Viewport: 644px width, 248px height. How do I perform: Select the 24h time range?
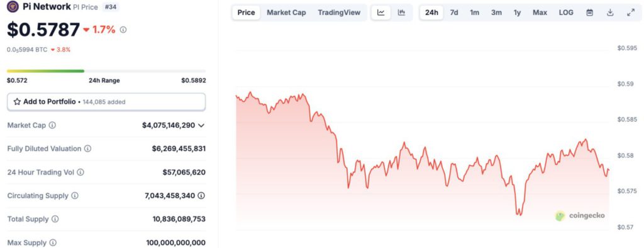click(x=431, y=13)
